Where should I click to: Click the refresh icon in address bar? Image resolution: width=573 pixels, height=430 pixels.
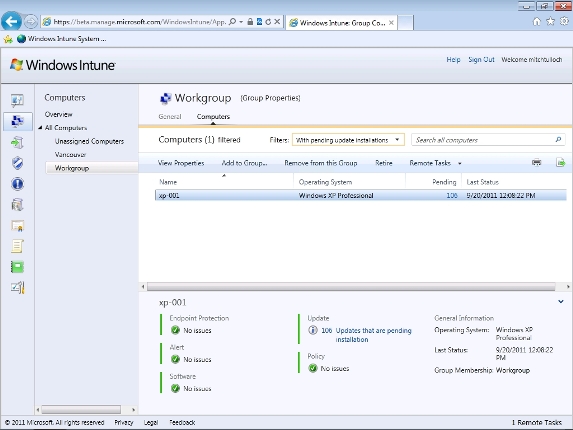pos(268,22)
